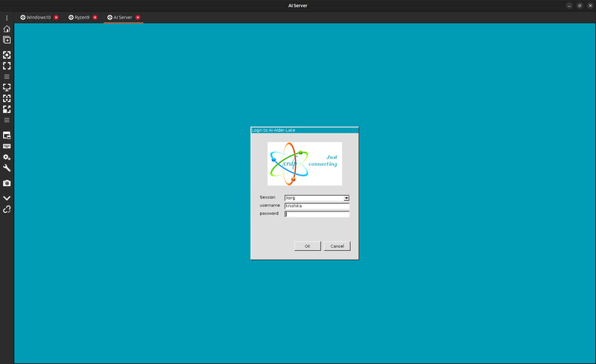Click the Login to AI-Alder-Lake title bar
596x364 pixels.
[305, 130]
